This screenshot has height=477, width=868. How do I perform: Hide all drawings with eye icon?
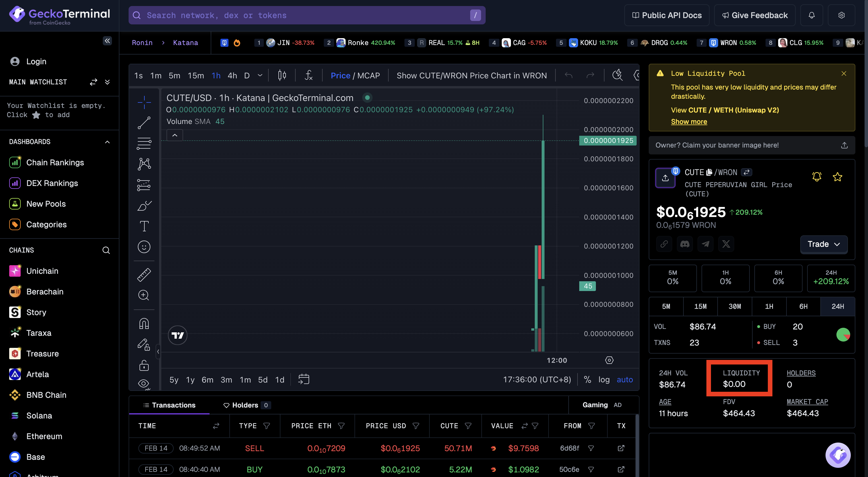(x=144, y=384)
